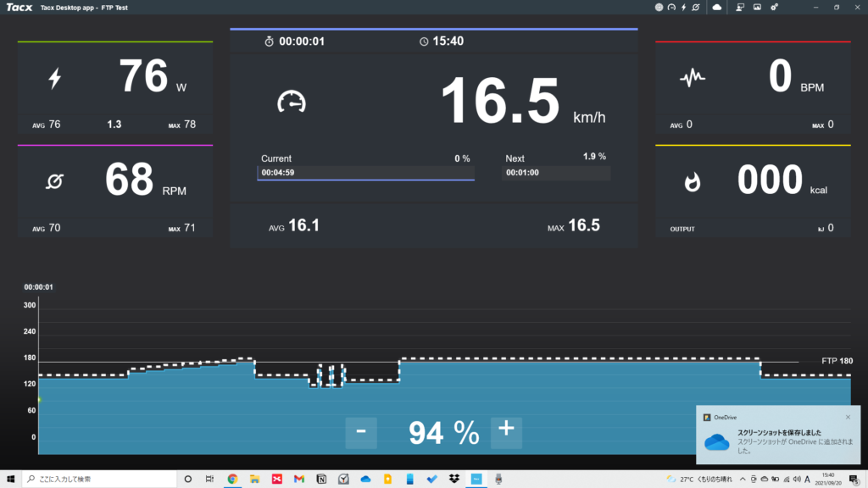Screen dimensions: 868x488
Task: Open the cloud sync icon in title bar
Action: tap(717, 7)
